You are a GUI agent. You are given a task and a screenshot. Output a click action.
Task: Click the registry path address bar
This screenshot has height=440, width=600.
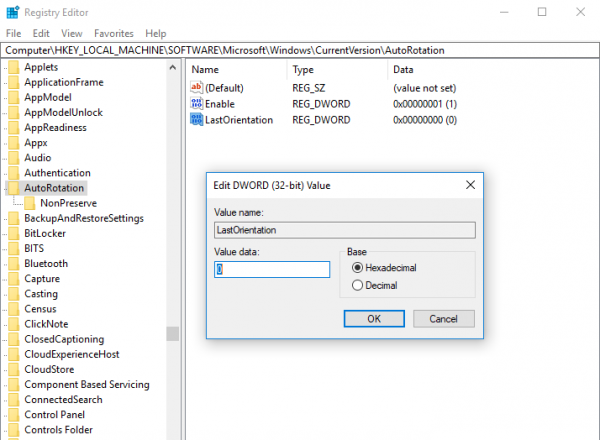click(x=300, y=51)
